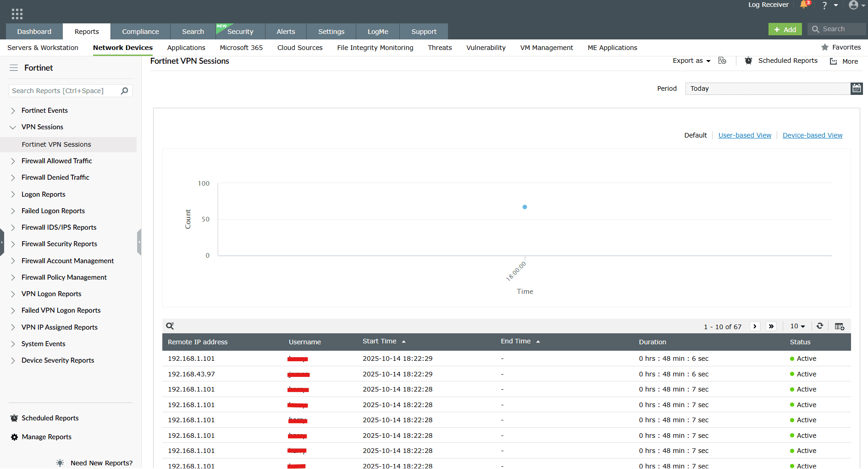This screenshot has height=469, width=868.
Task: Open the apps grid launcher icon
Action: pyautogui.click(x=17, y=14)
